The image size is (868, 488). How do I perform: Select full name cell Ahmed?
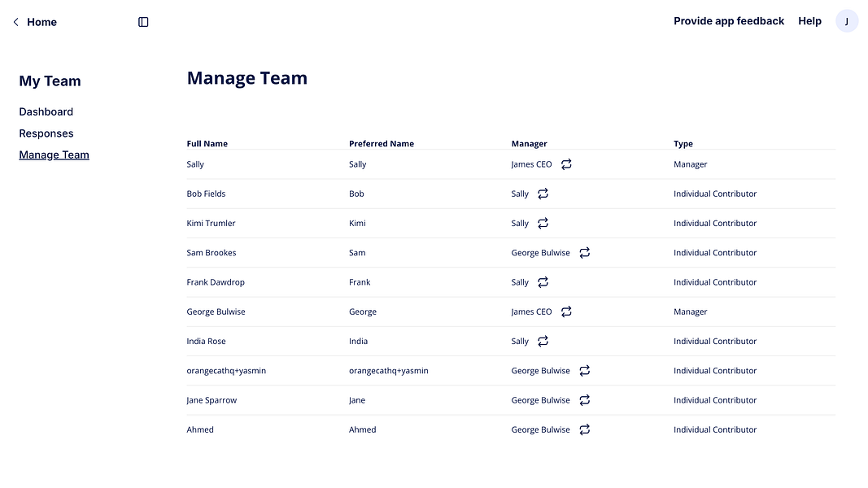(200, 429)
